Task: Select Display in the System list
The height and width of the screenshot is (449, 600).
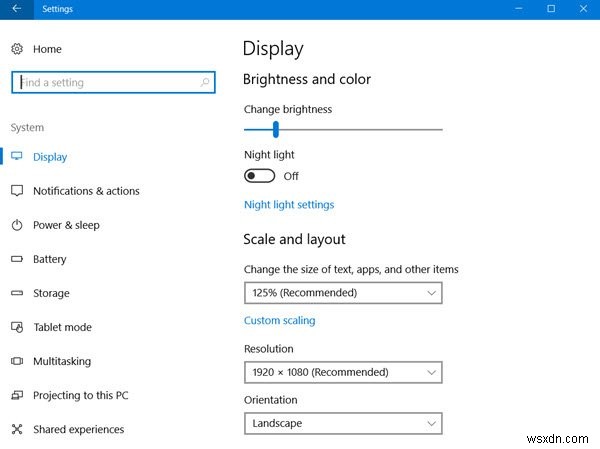Action: 50,157
